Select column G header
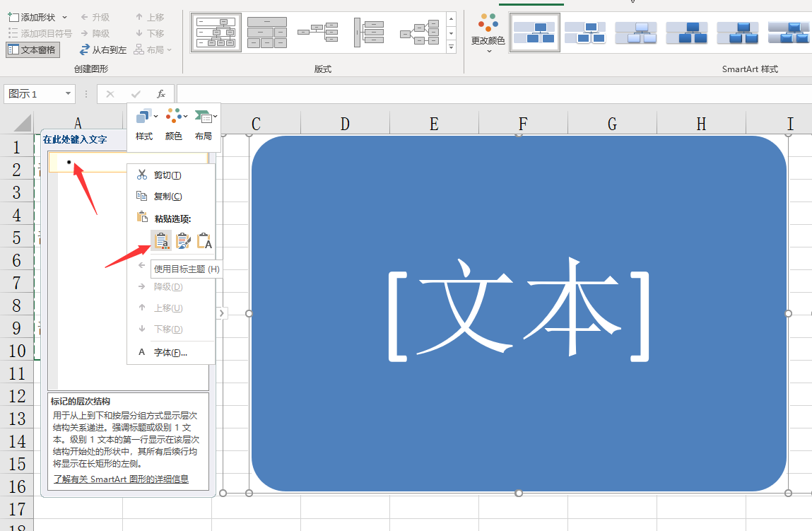812x531 pixels. [612, 124]
